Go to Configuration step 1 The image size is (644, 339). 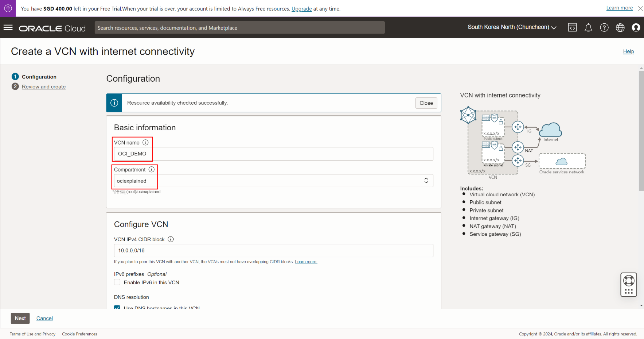tap(39, 77)
